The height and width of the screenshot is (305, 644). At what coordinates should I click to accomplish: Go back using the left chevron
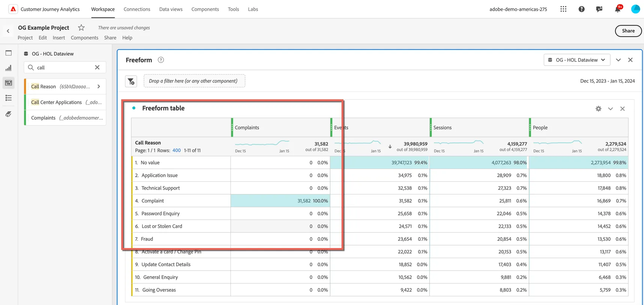[x=8, y=31]
